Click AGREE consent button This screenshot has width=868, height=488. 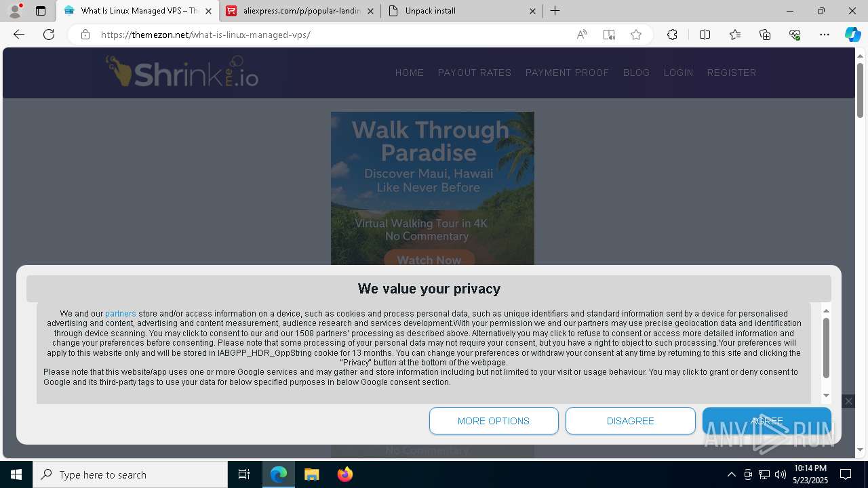tap(767, 421)
